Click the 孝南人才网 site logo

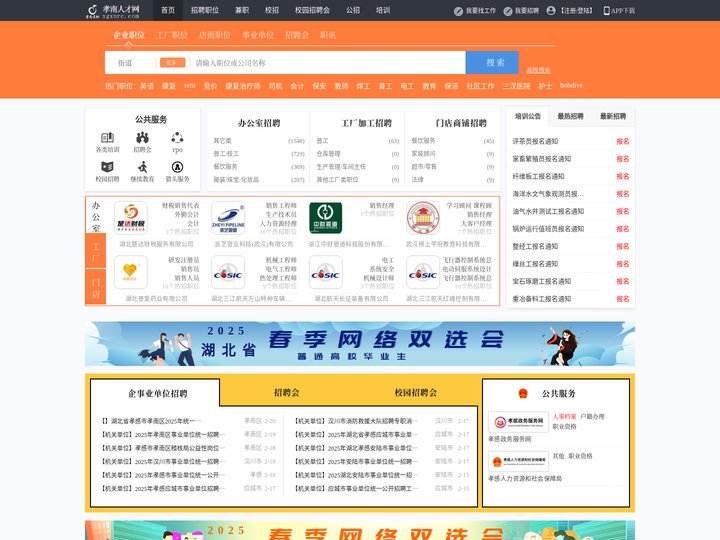pyautogui.click(x=113, y=11)
